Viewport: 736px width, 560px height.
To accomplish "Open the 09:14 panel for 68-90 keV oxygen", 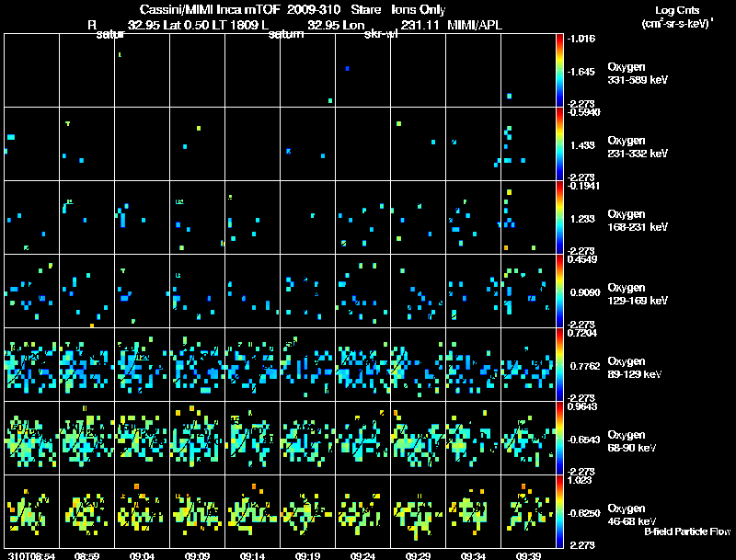I will pyautogui.click(x=252, y=438).
